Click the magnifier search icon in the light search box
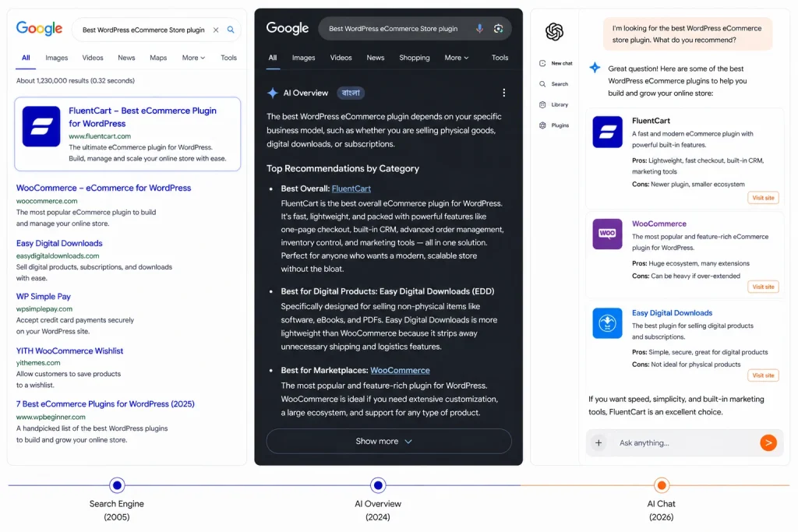The height and width of the screenshot is (532, 798). pyautogui.click(x=231, y=30)
